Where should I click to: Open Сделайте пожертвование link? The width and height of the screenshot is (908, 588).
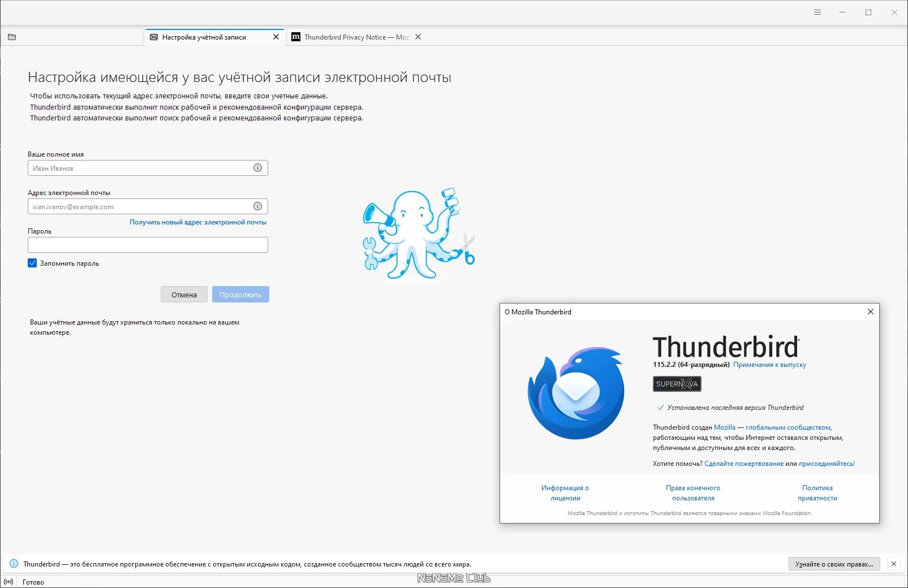744,464
